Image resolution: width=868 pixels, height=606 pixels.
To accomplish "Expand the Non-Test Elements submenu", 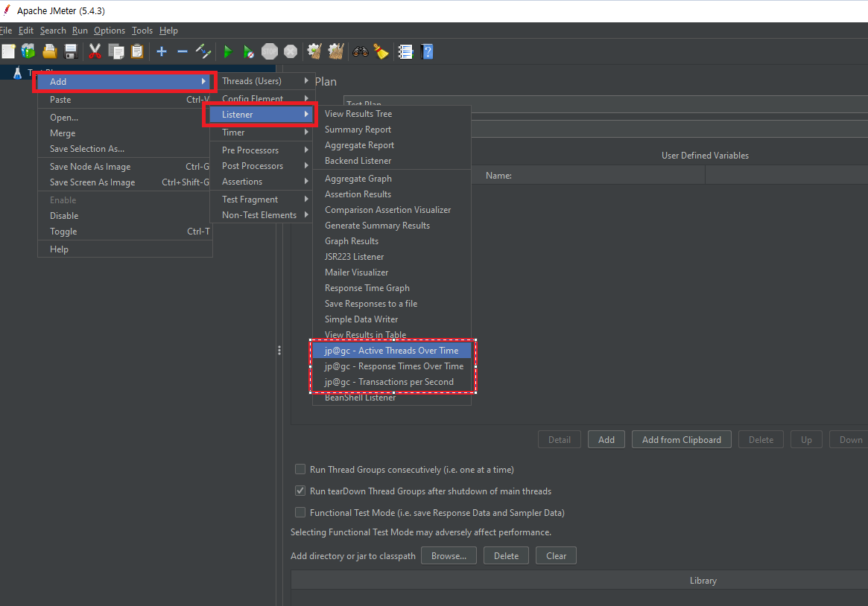I will 262,214.
